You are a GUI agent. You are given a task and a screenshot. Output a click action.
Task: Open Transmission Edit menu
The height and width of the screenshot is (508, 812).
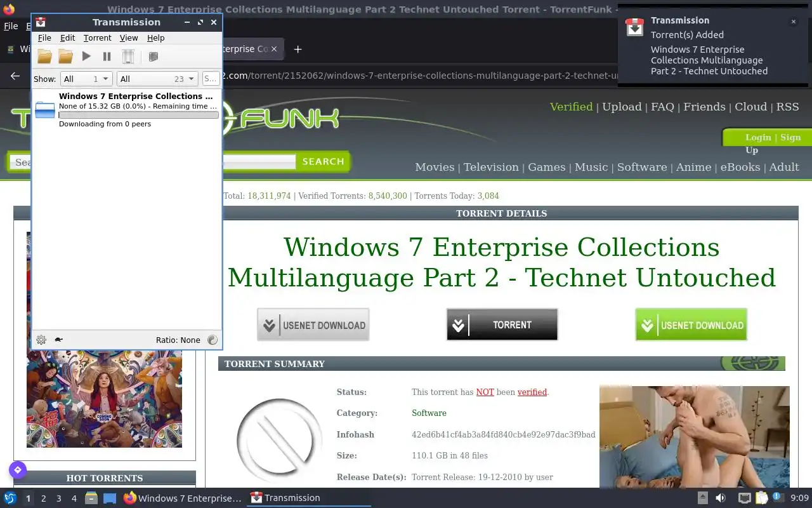coord(67,38)
